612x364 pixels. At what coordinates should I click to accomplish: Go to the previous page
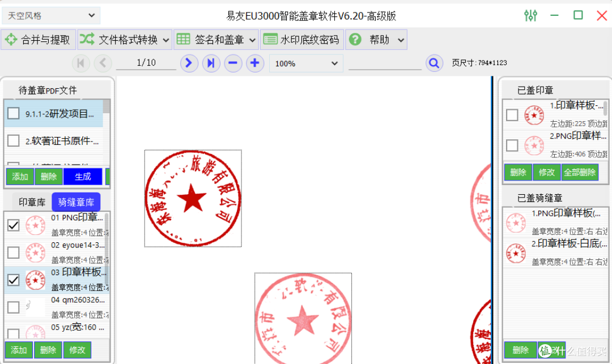(x=103, y=63)
